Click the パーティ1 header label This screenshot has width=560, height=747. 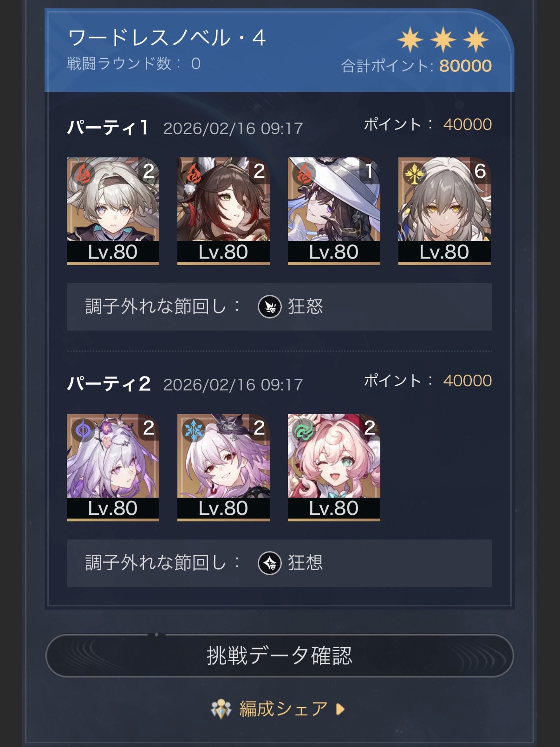tap(108, 127)
